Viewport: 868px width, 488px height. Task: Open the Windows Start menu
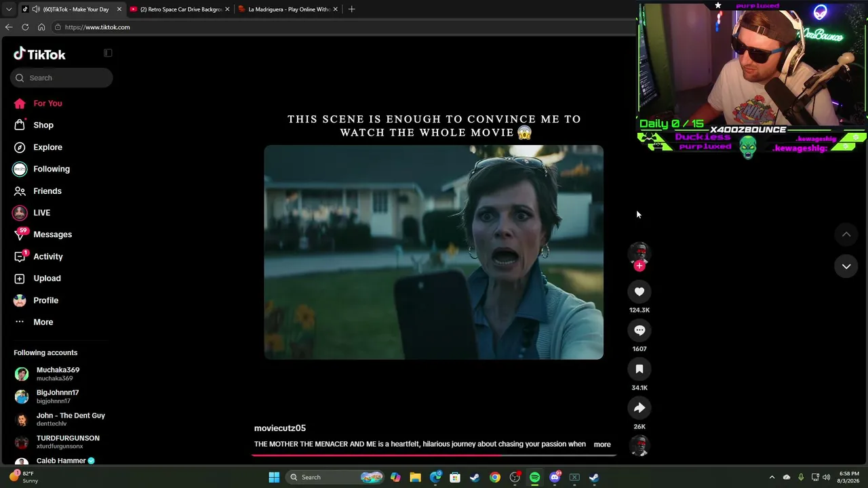(274, 477)
